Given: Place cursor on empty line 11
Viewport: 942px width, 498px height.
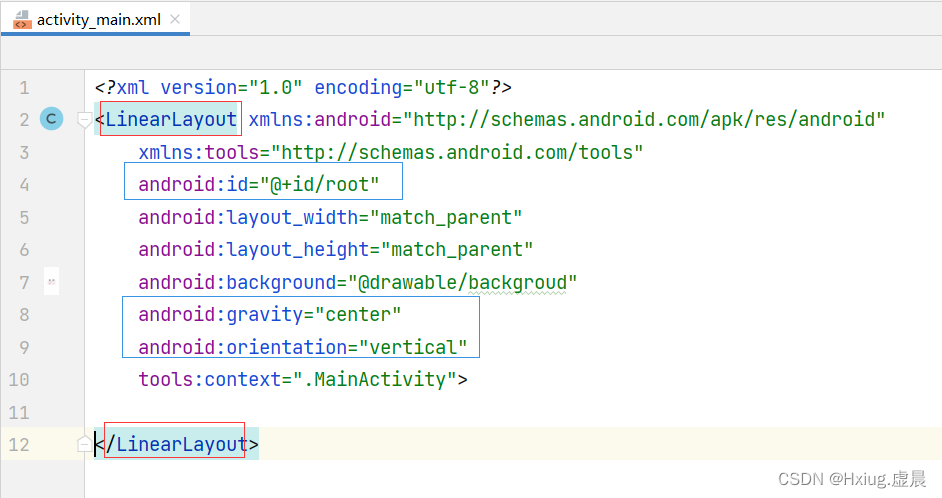Looking at the screenshot, I should tap(511, 412).
